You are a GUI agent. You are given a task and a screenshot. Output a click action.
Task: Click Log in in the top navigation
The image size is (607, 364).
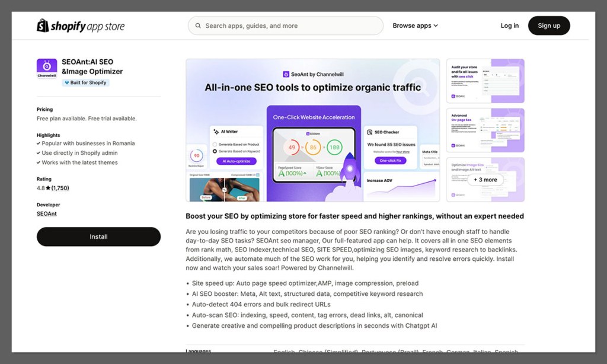(509, 25)
